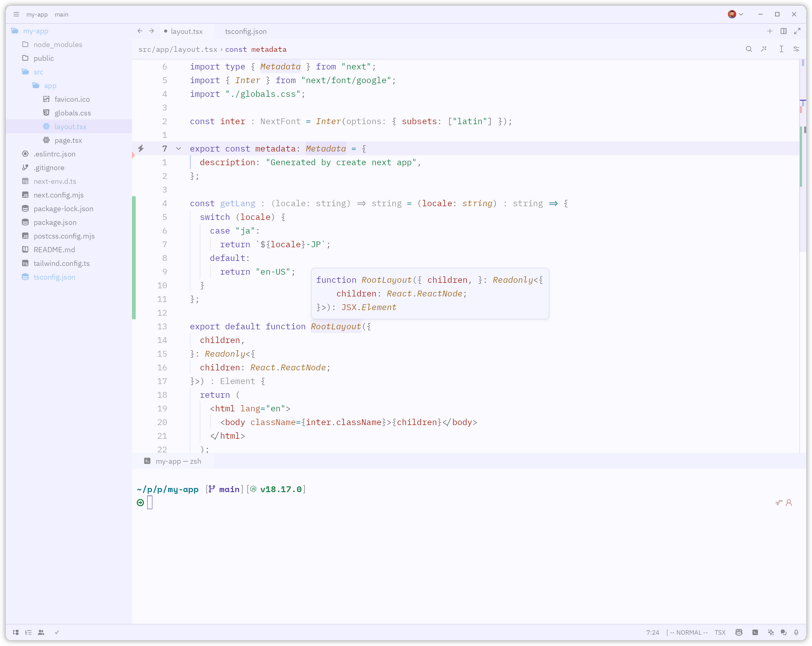Go back with the left arrow

[x=140, y=31]
